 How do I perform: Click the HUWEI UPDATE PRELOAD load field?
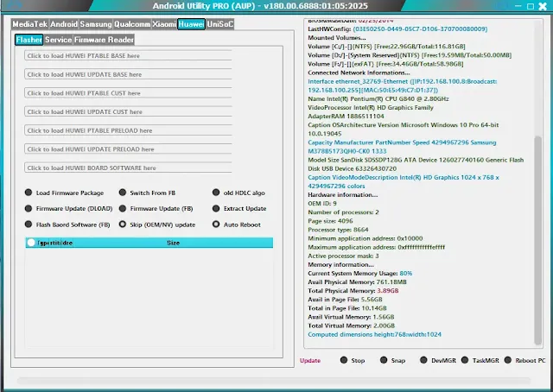coord(128,149)
